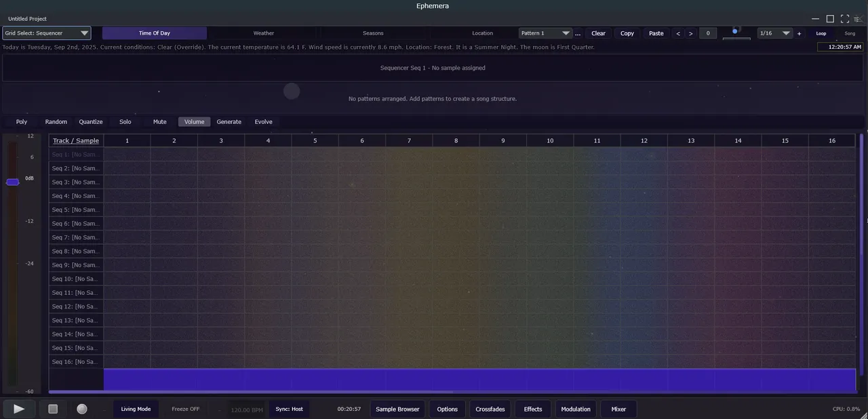Switch to the Seasons tab
This screenshot has width=868, height=419.
[373, 33]
